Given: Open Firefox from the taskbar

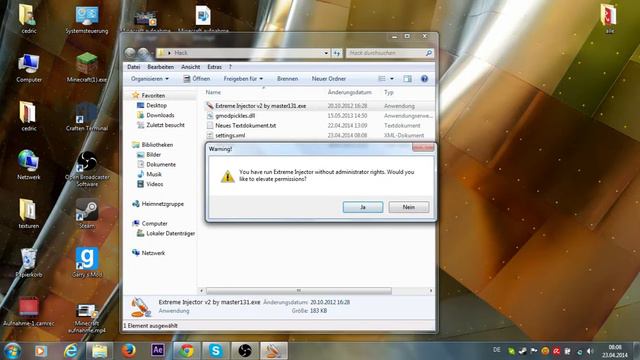Looking at the screenshot, I should click(x=129, y=351).
